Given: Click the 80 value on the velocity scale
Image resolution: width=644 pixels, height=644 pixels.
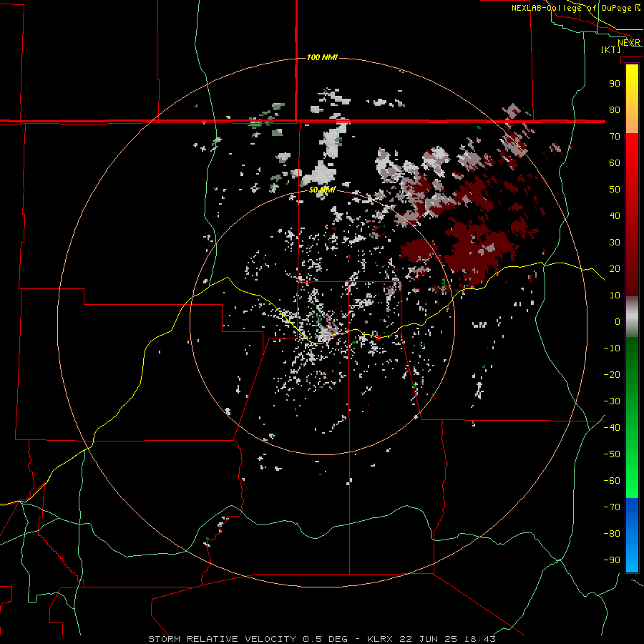Looking at the screenshot, I should (x=615, y=109).
